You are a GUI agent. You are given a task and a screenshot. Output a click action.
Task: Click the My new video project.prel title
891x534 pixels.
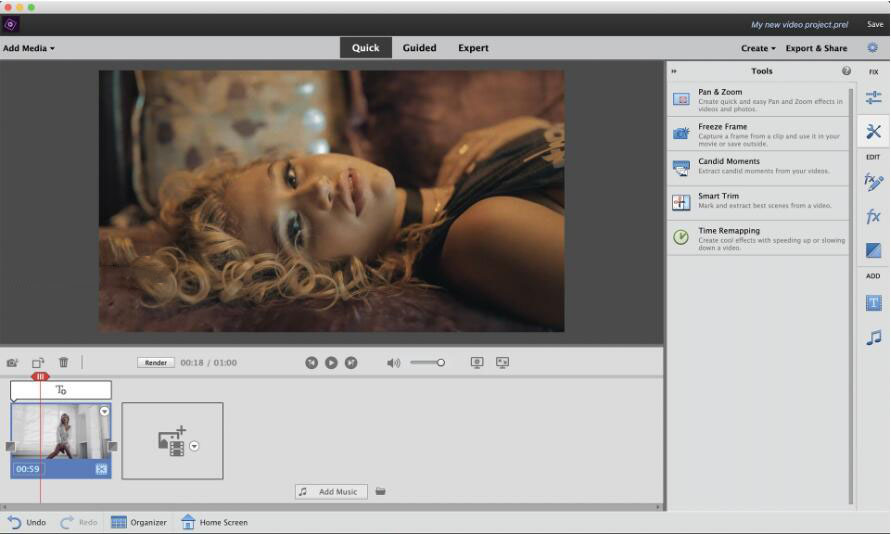click(x=800, y=24)
